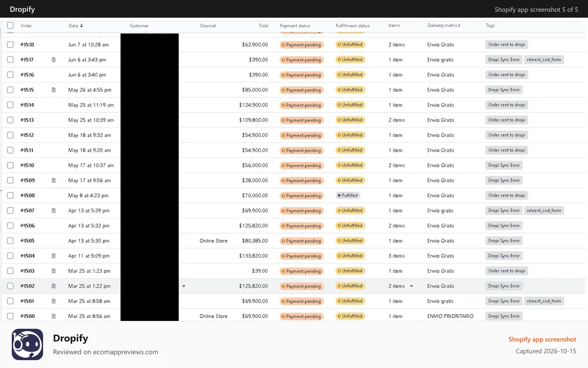The height and width of the screenshot is (368, 588).
Task: Click the date Apr 11 at 5:09 pm
Action: point(89,256)
